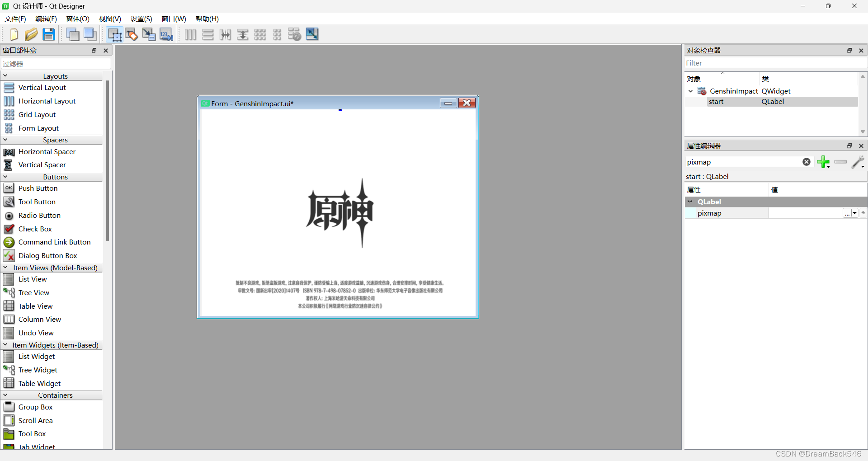
Task: Float the Property Editor panel
Action: point(849,146)
